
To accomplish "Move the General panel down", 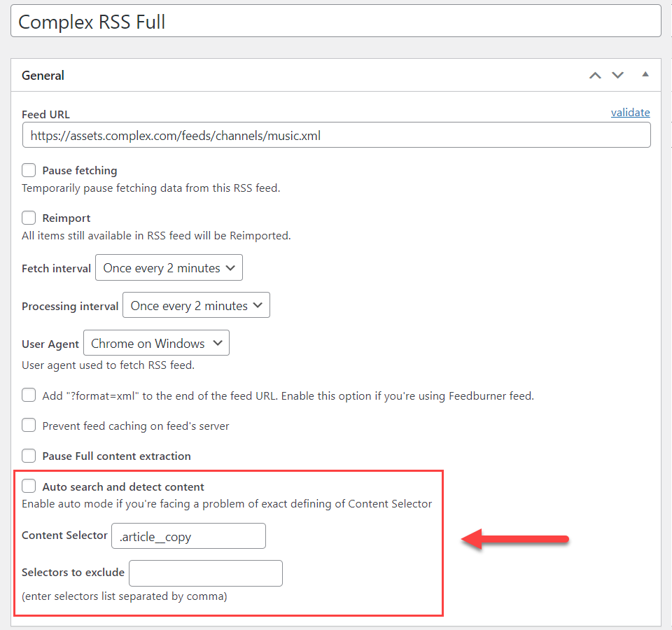I will click(617, 76).
